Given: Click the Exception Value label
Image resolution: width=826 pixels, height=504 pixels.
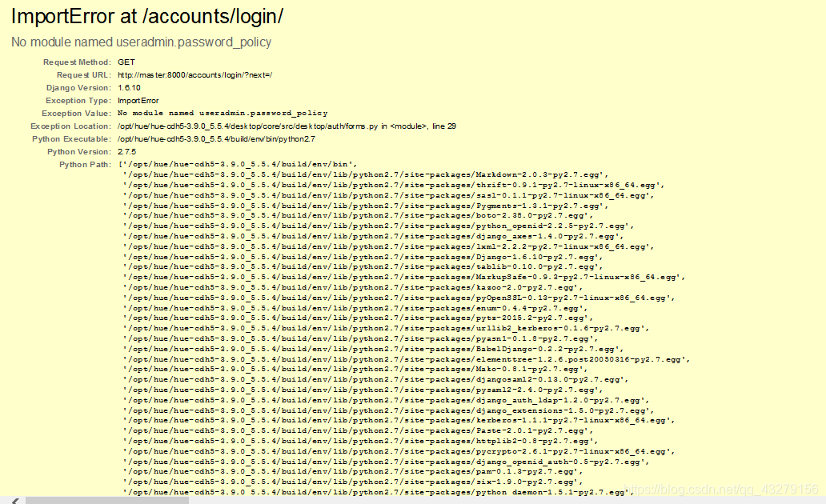Looking at the screenshot, I should (76, 114).
